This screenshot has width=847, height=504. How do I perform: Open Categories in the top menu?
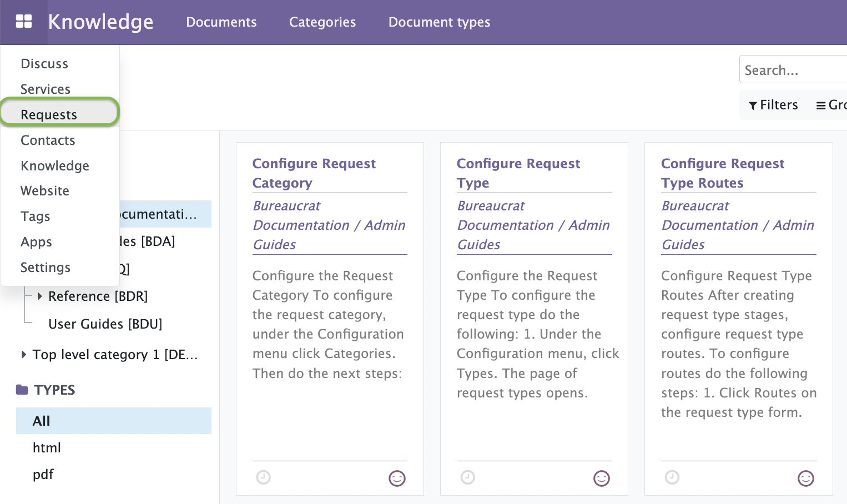(322, 22)
